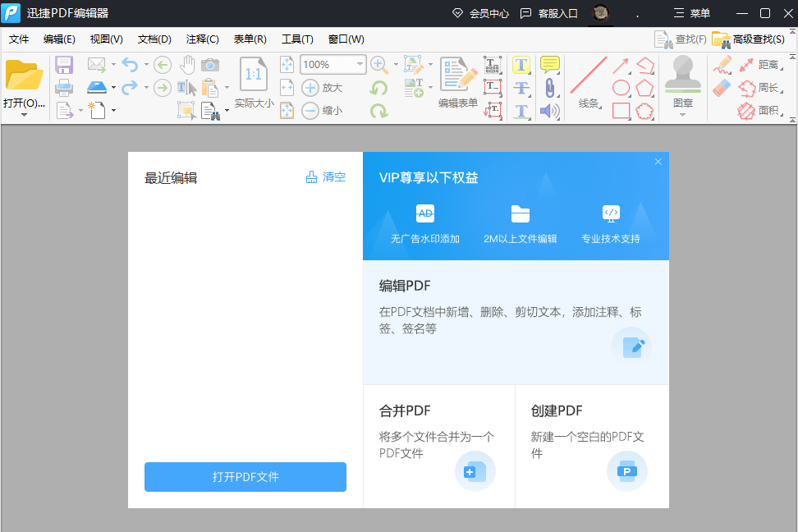798x532 pixels.
Task: Select the yellow highlight text T tool
Action: 521,65
